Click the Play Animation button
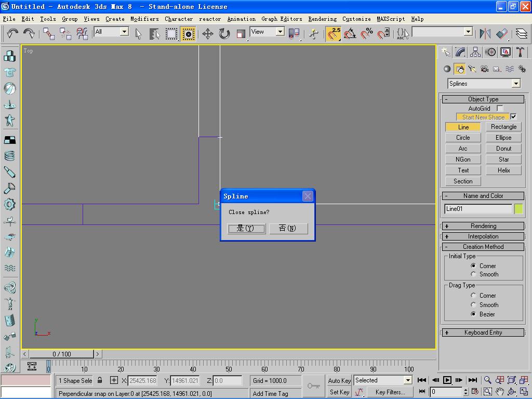The height and width of the screenshot is (399, 532). pos(447,380)
